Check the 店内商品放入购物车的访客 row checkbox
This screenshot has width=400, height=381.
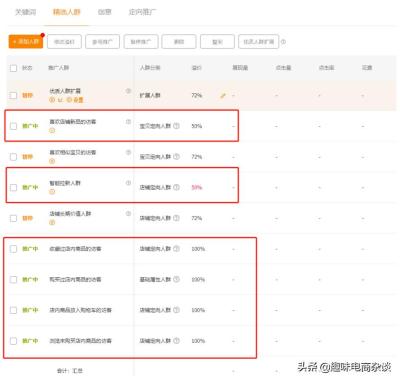pos(13,310)
